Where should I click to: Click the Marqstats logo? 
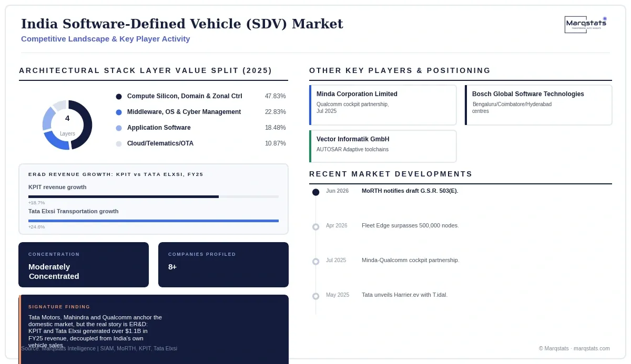pyautogui.click(x=586, y=25)
